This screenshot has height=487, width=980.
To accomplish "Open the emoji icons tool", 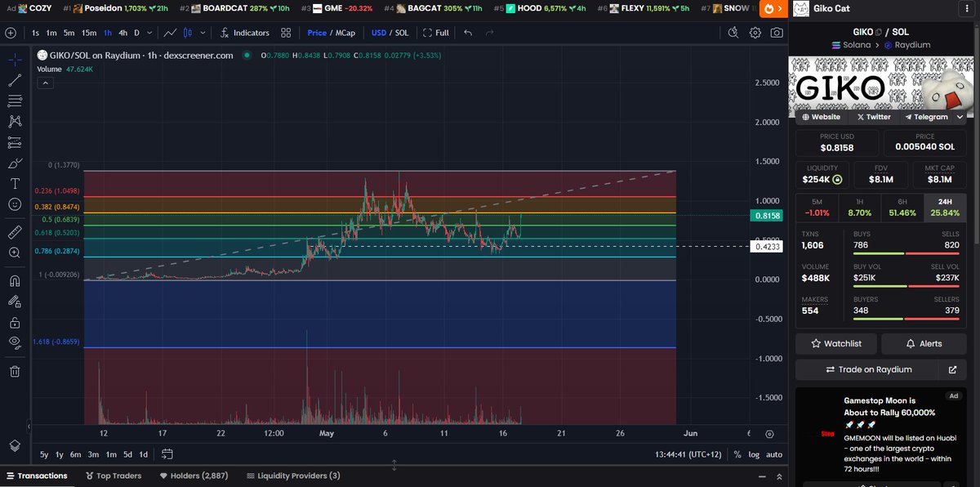I will (15, 204).
